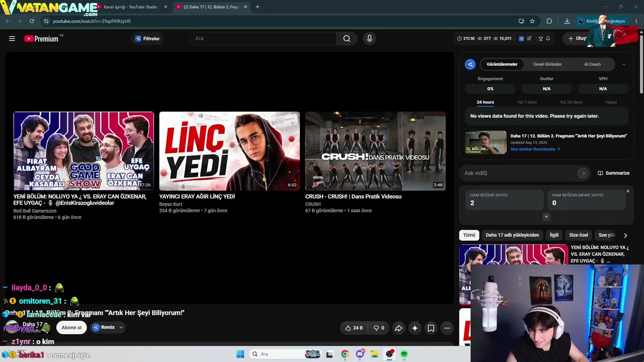Select the Tümü filter chip
The width and height of the screenshot is (644, 362).
[x=469, y=235]
